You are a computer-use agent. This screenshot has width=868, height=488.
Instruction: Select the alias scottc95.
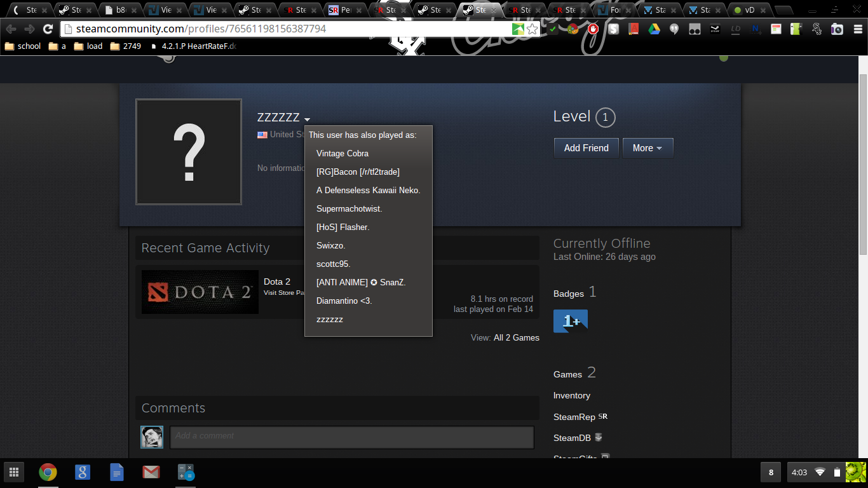(x=334, y=264)
